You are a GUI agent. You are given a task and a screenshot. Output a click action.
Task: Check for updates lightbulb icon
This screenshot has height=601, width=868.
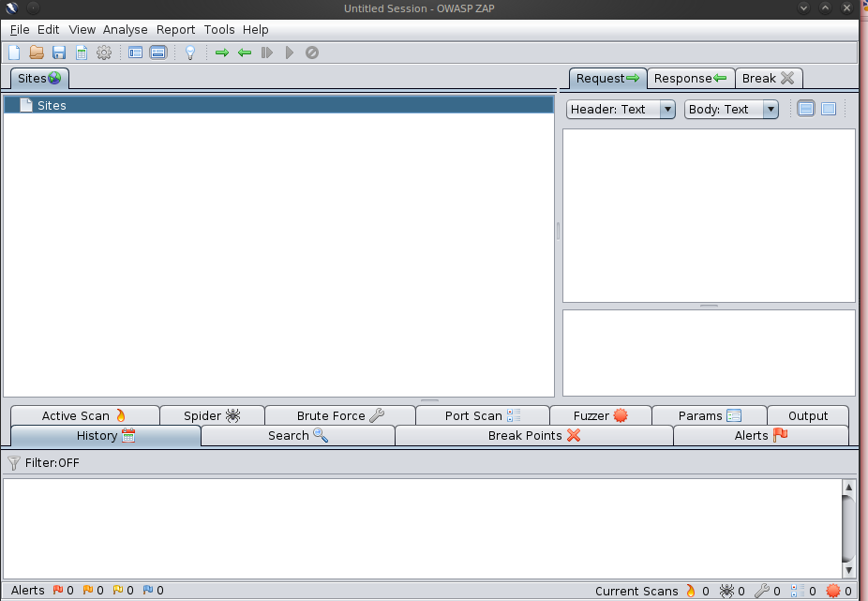point(190,53)
